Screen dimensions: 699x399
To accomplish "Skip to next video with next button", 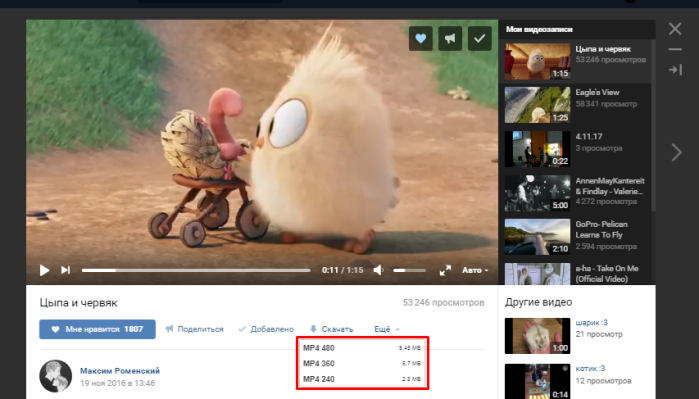I will pos(66,270).
